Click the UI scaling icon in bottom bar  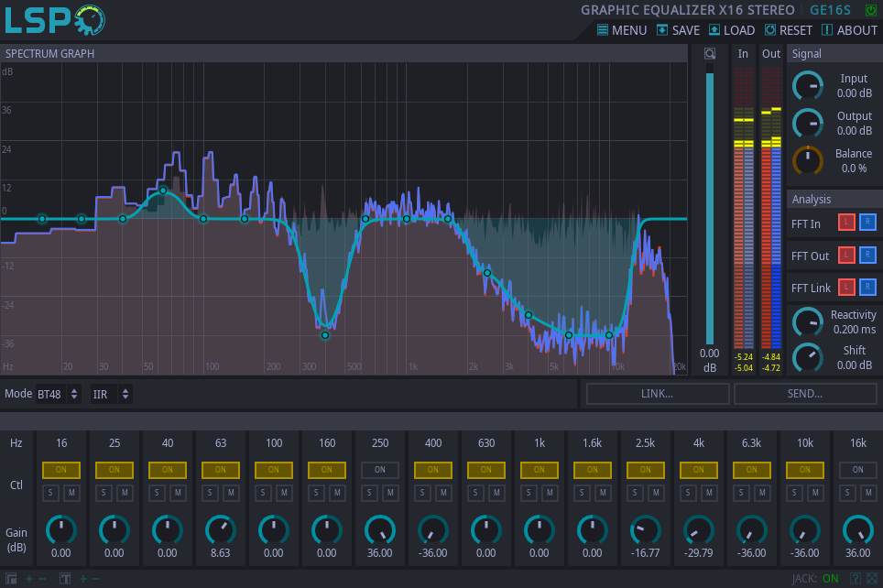tap(11, 579)
